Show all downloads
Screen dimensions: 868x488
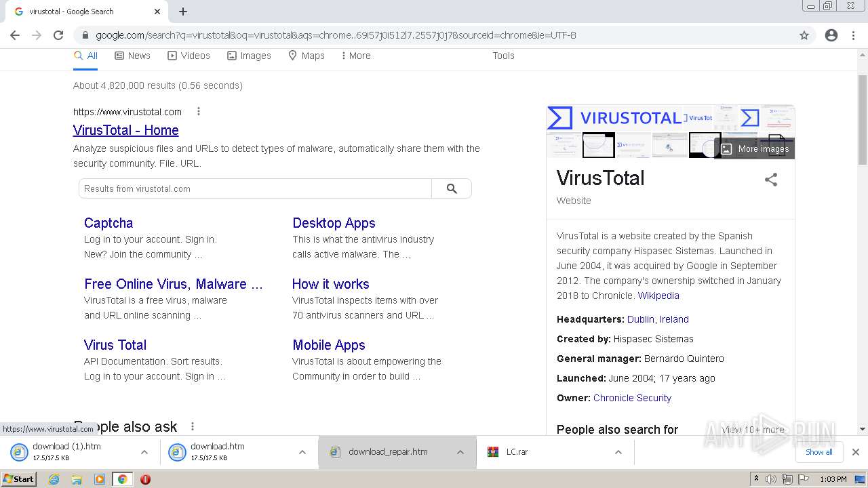coord(818,452)
